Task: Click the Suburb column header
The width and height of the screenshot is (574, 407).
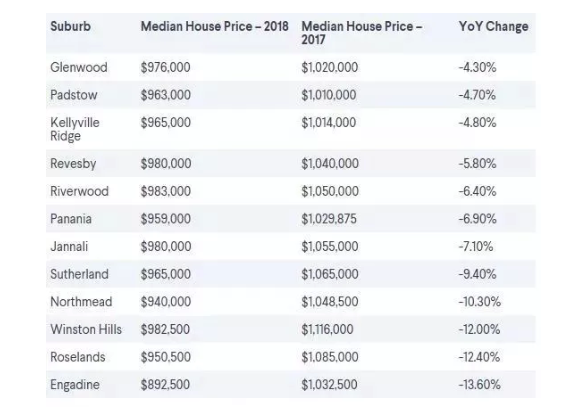Action: [x=70, y=26]
